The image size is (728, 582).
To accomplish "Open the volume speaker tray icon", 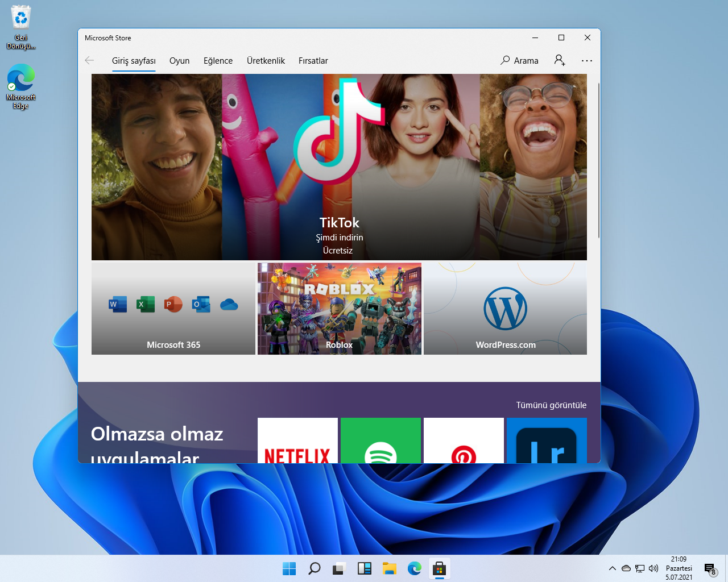I will (x=653, y=568).
